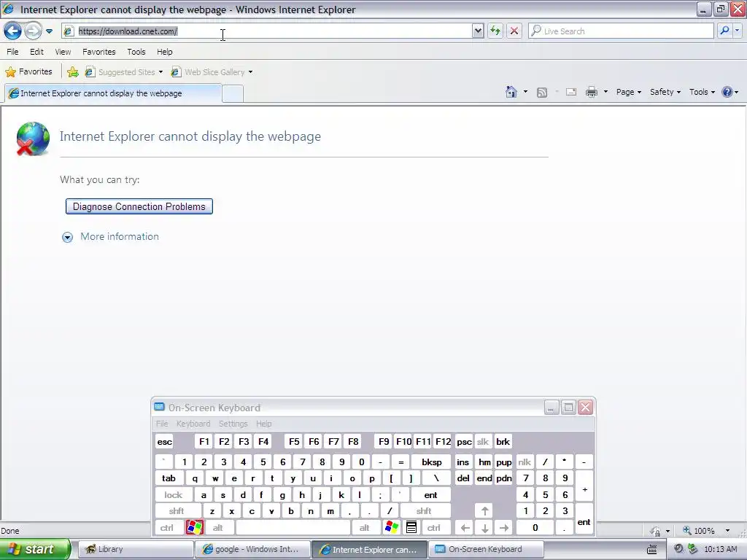Click Add to Favorites Bar star icon
This screenshot has height=560, width=747.
(72, 72)
